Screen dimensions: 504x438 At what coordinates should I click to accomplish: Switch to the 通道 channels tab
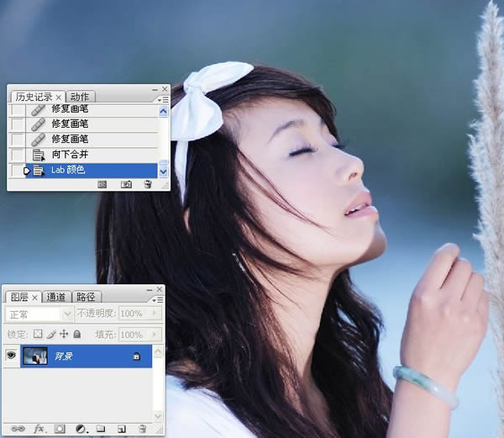point(56,297)
